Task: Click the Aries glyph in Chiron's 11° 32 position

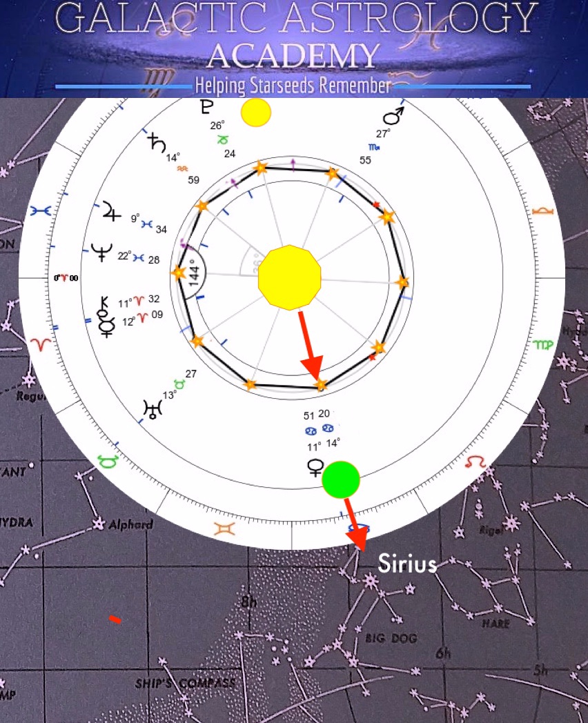Action: [x=138, y=301]
